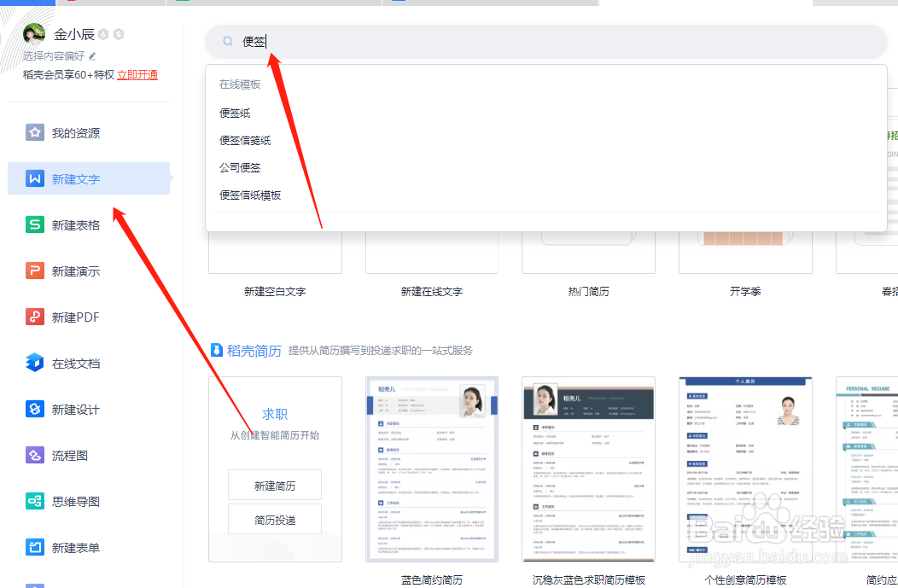Click inside the search box containing 便签
The image size is (898, 588).
click(546, 41)
